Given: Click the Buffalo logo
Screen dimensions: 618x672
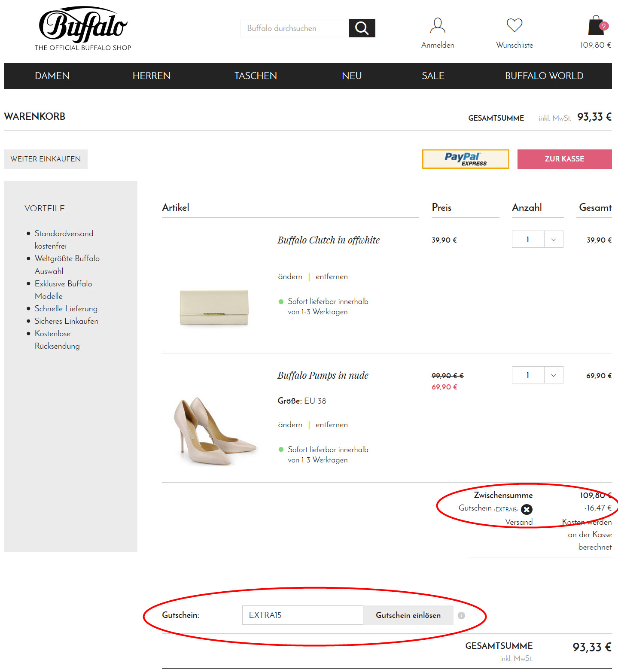Looking at the screenshot, I should (83, 29).
